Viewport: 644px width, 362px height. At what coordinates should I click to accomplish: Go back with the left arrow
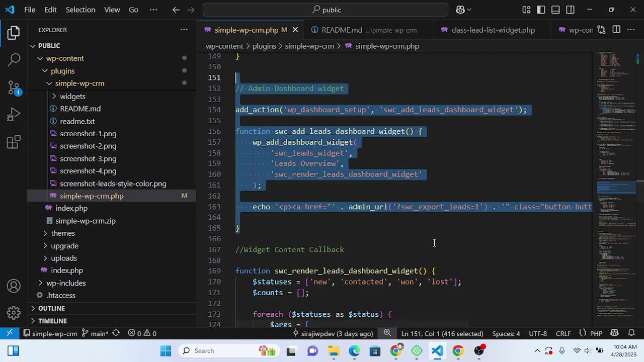(176, 10)
